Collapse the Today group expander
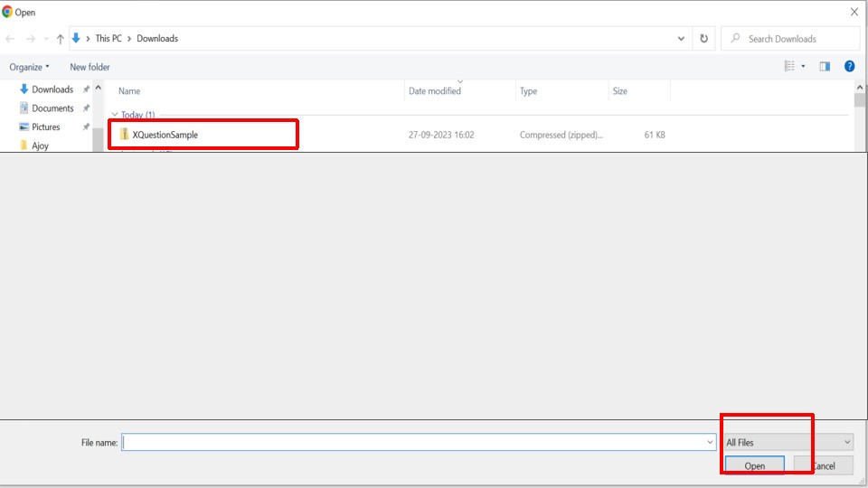This screenshot has height=488, width=868. coord(115,115)
